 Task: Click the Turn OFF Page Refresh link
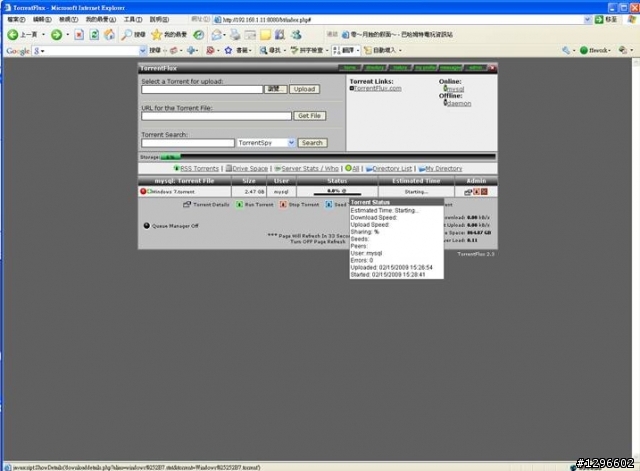point(318,242)
